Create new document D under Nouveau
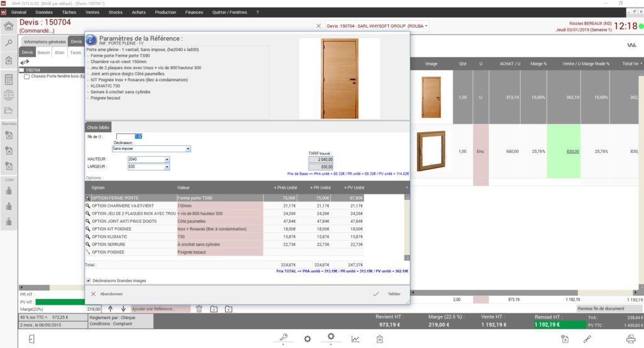644x348 pixels. (x=9, y=135)
